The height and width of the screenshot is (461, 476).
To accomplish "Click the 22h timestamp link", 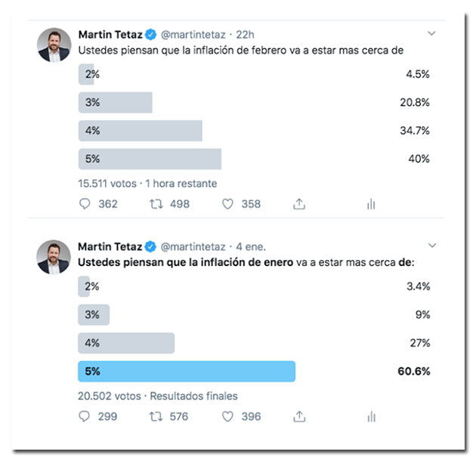I will click(x=245, y=35).
